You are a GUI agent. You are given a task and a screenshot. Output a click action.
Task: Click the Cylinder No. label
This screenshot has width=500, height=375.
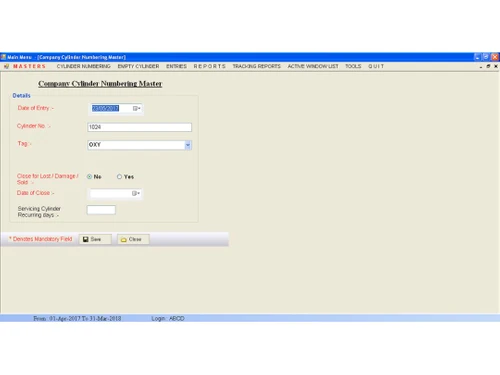pyautogui.click(x=34, y=126)
